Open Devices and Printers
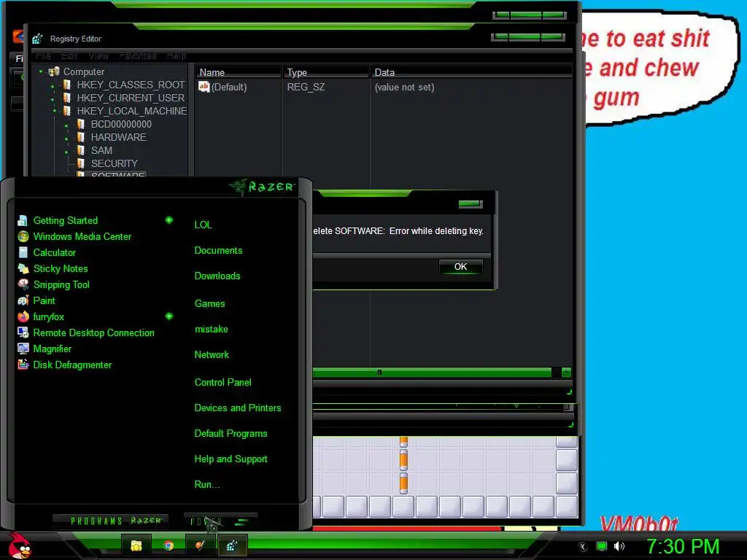This screenshot has height=560, width=747. pyautogui.click(x=238, y=408)
